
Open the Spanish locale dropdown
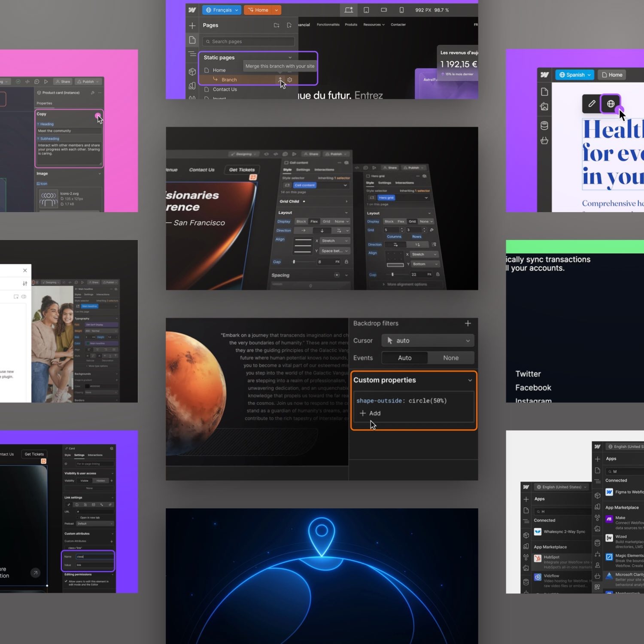point(575,75)
